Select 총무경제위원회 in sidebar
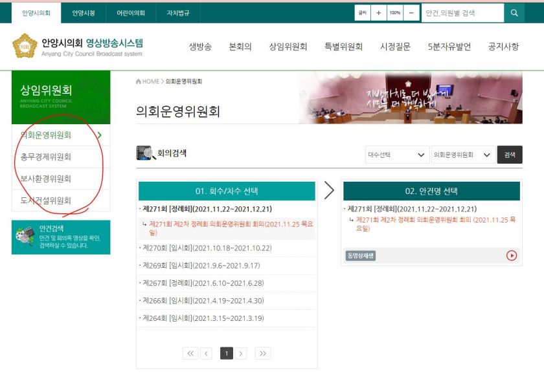 coord(46,157)
